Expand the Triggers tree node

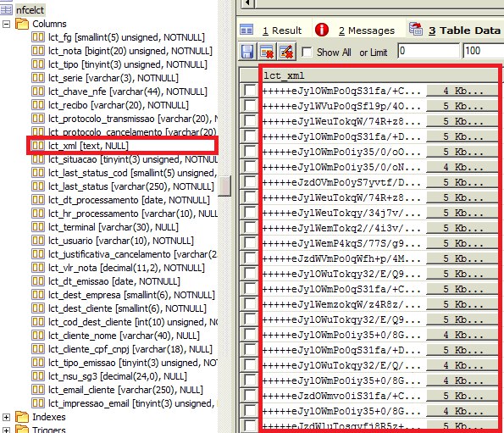[x=6, y=430]
